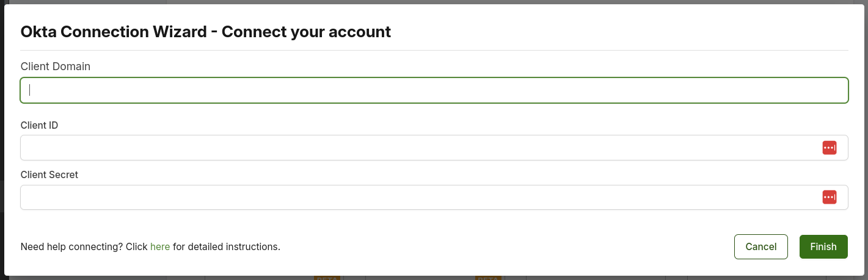
Task: Click the dimmed backdrop below the Finish button
Action: point(823,278)
